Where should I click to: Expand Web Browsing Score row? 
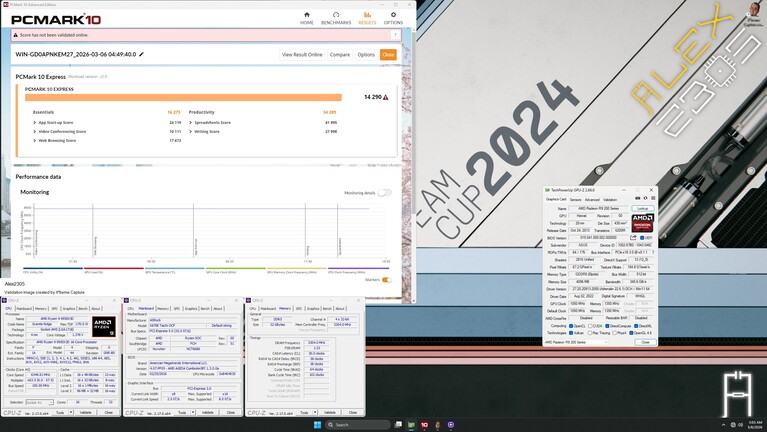(35, 140)
